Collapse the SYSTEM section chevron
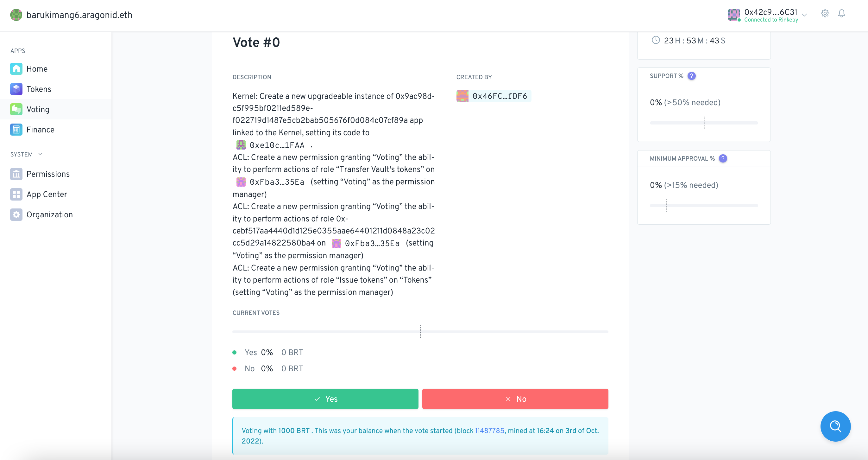 point(41,154)
